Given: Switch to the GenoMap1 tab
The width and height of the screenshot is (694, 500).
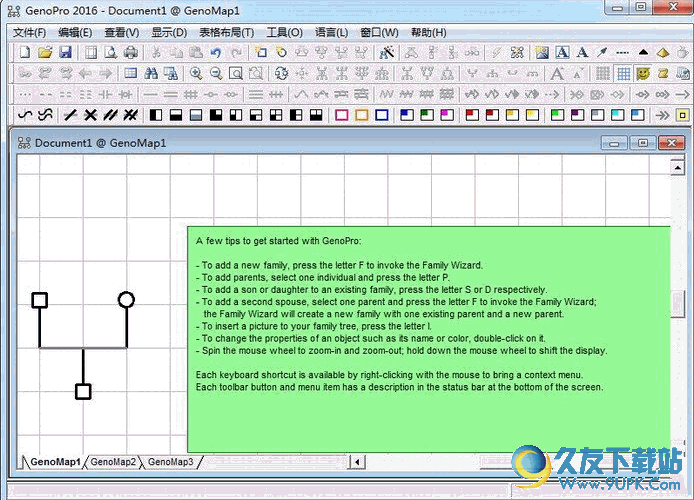Looking at the screenshot, I should [x=55, y=462].
